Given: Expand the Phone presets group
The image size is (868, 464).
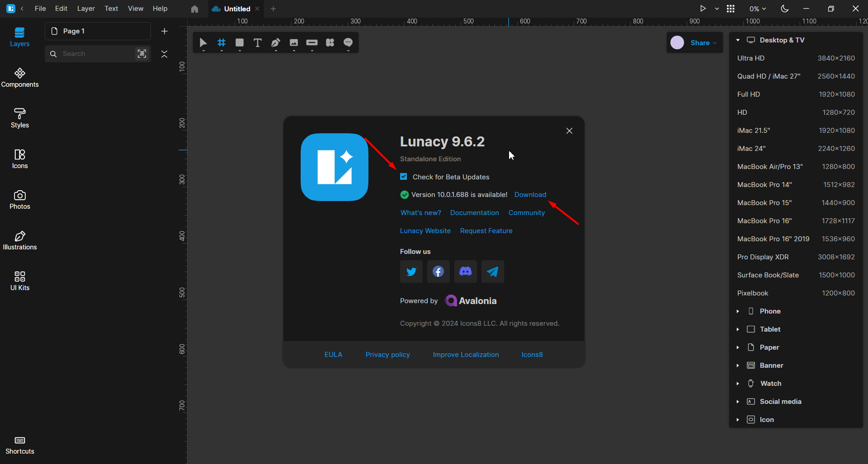Looking at the screenshot, I should [738, 311].
